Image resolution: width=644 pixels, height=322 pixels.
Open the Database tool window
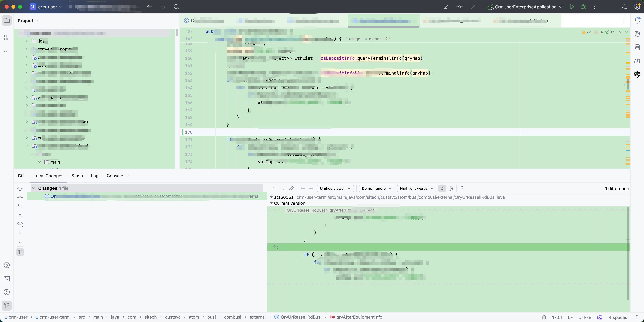(x=637, y=47)
